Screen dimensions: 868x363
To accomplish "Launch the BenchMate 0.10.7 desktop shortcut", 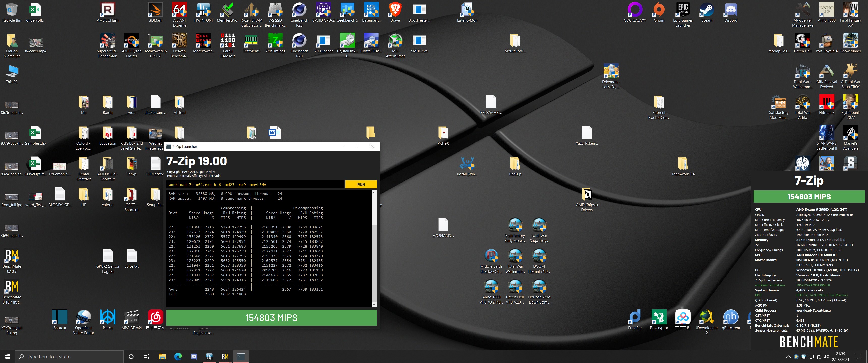I will (x=12, y=261).
